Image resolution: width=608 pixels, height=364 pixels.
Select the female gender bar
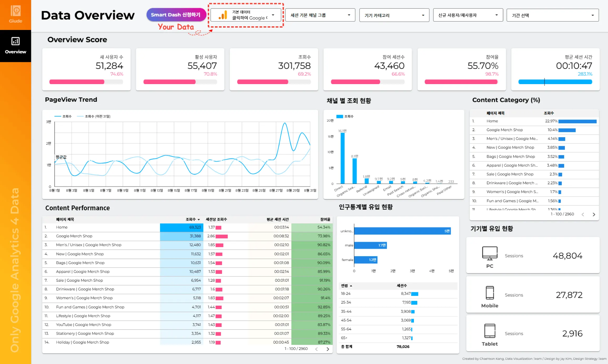click(366, 260)
